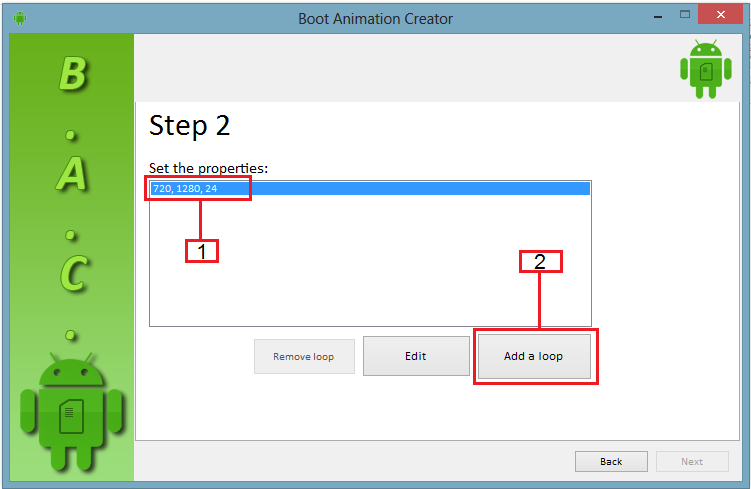Click the greyed-out Next button

coord(692,461)
